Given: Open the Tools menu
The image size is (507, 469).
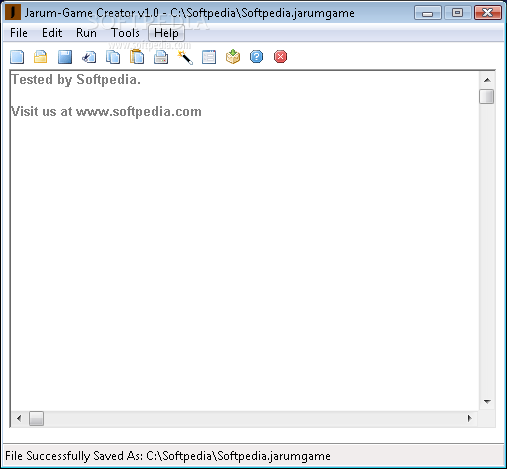Looking at the screenshot, I should 125,33.
